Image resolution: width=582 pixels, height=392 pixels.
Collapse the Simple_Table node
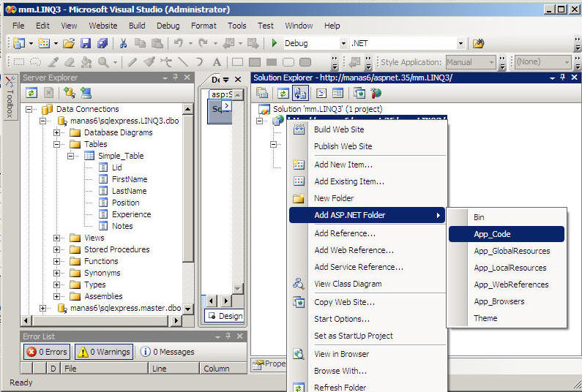70,156
